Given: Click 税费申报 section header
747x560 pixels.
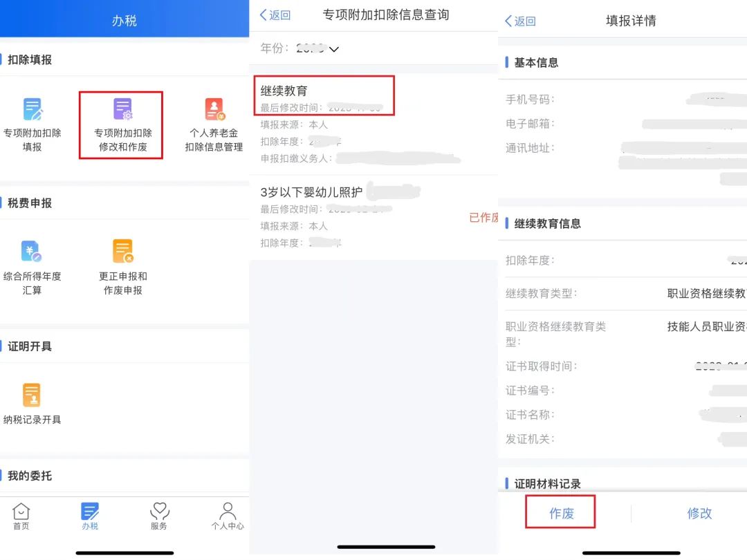Looking at the screenshot, I should (x=30, y=203).
